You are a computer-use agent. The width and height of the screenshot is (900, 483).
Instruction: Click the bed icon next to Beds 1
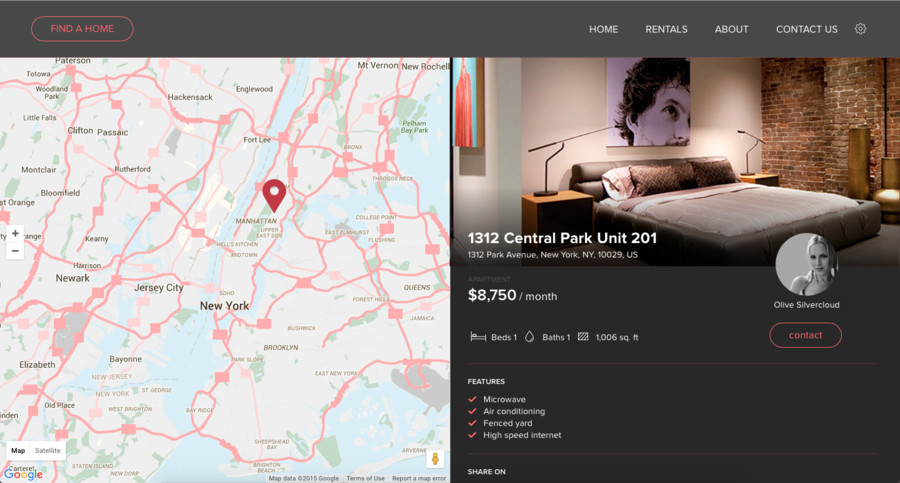478,337
